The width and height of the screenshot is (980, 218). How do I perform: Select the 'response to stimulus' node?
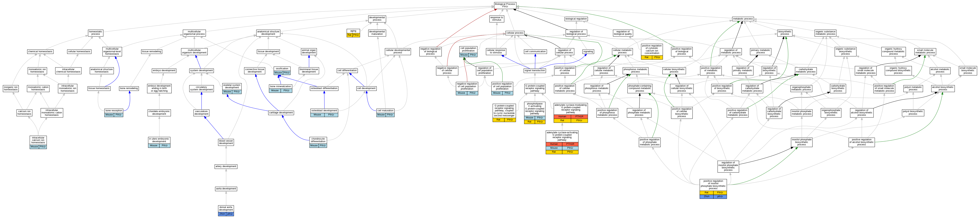497,19
